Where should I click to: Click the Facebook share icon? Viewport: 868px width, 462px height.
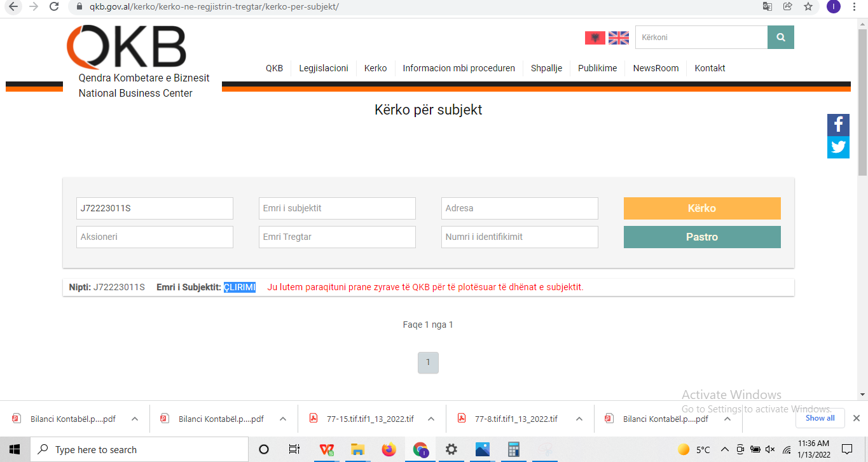click(838, 125)
